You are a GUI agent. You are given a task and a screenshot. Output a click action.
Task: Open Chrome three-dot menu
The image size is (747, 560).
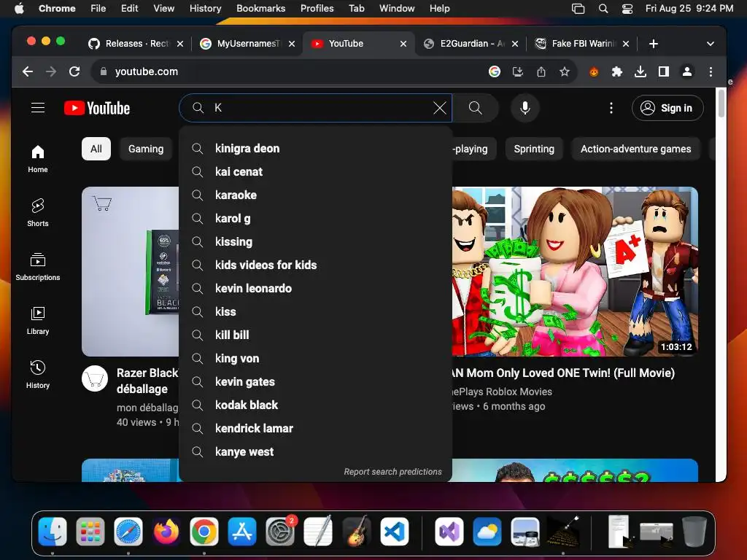click(711, 72)
